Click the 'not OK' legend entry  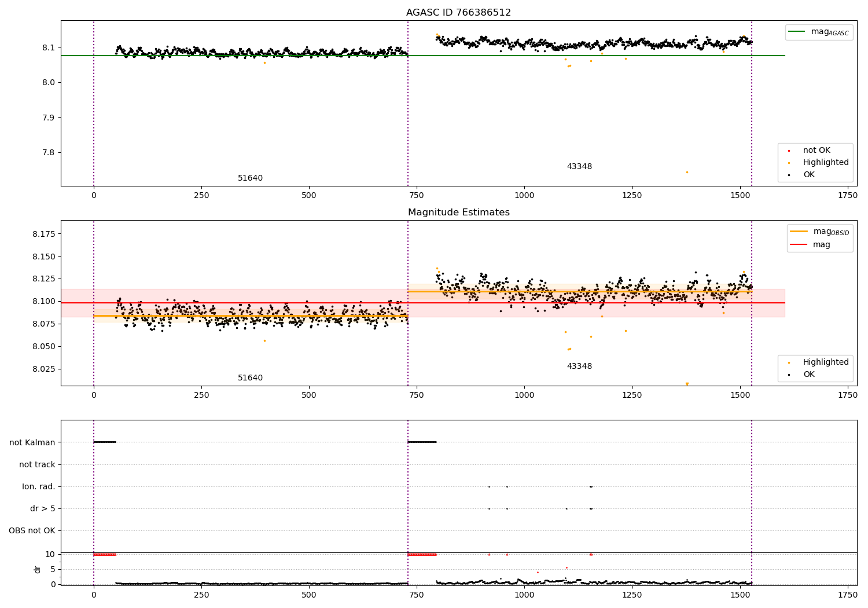pyautogui.click(x=816, y=151)
